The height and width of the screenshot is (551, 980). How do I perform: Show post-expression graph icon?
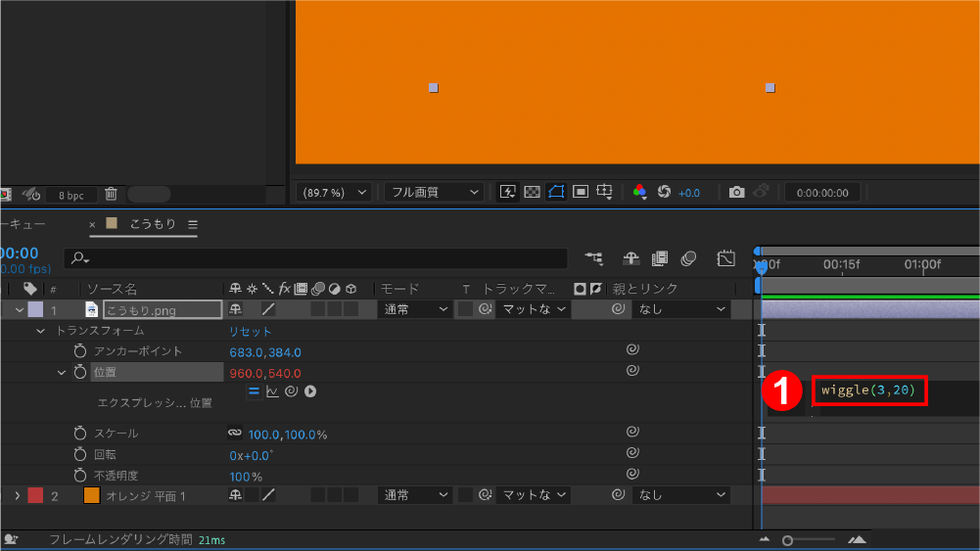point(272,391)
